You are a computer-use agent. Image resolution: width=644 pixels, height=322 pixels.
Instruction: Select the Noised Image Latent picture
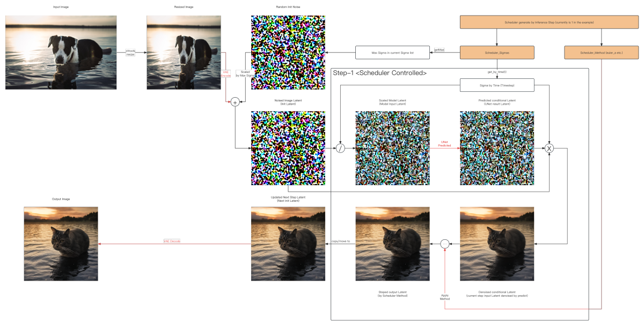tap(288, 148)
